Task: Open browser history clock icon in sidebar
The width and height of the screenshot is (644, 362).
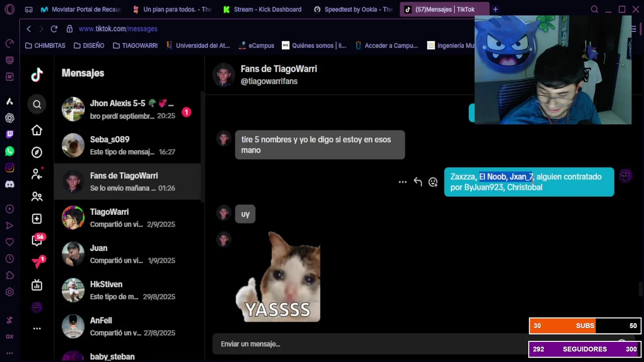Action: pos(10,258)
